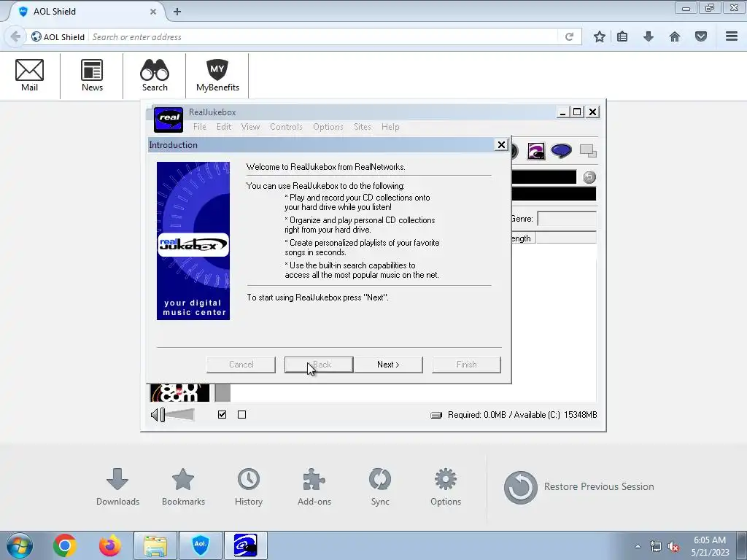Show bookmarks list icon in browser toolbar

pyautogui.click(x=622, y=36)
